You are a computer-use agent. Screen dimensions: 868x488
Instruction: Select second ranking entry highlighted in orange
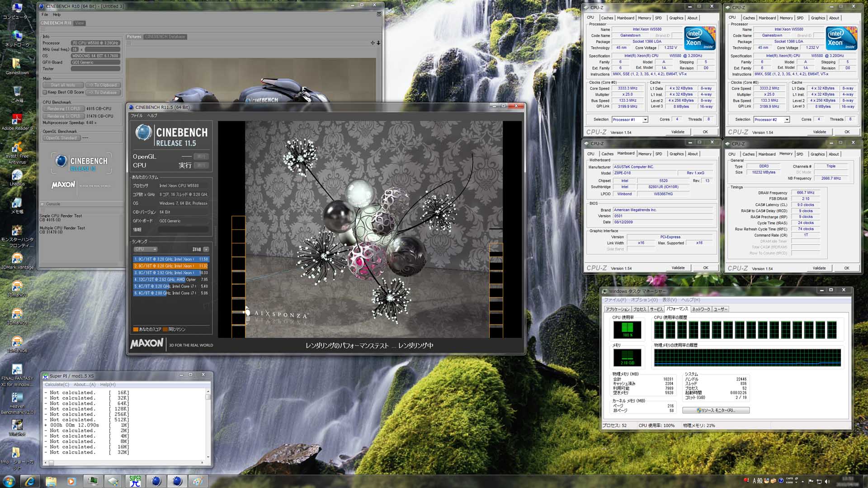pyautogui.click(x=171, y=266)
